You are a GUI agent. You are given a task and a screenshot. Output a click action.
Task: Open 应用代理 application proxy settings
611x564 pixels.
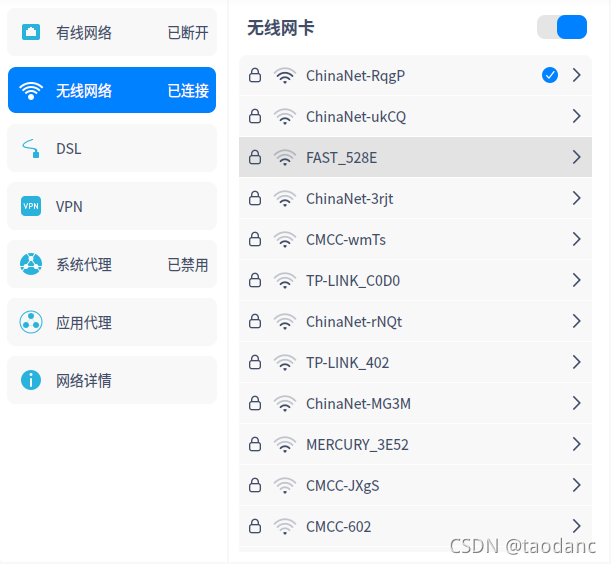[112, 322]
